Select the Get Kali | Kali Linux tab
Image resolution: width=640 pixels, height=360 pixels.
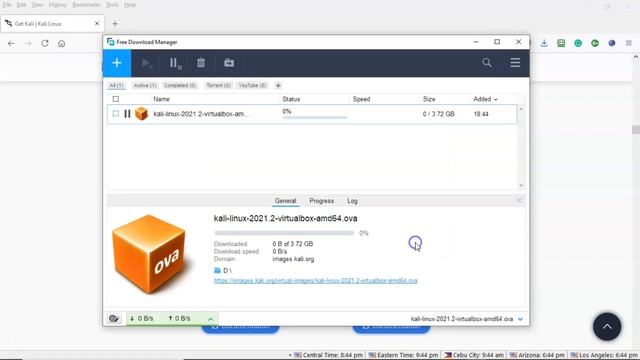[x=52, y=24]
